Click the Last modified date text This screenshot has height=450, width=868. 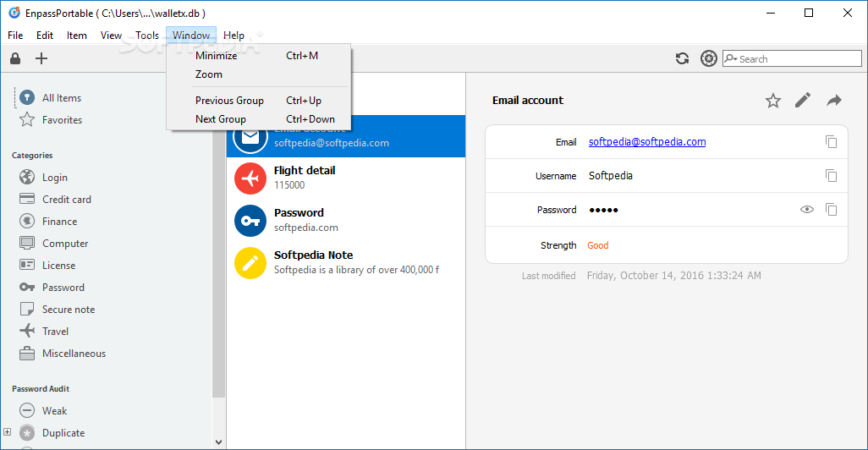[x=673, y=276]
